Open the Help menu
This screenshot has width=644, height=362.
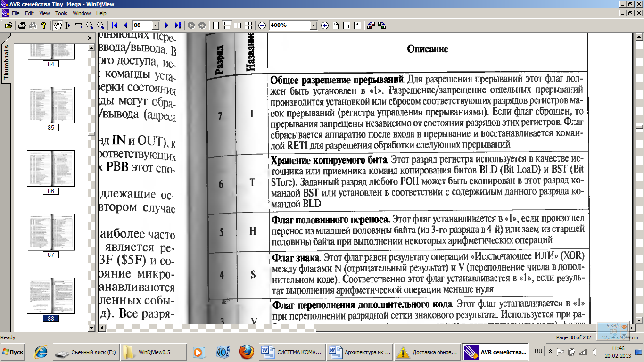pyautogui.click(x=101, y=13)
